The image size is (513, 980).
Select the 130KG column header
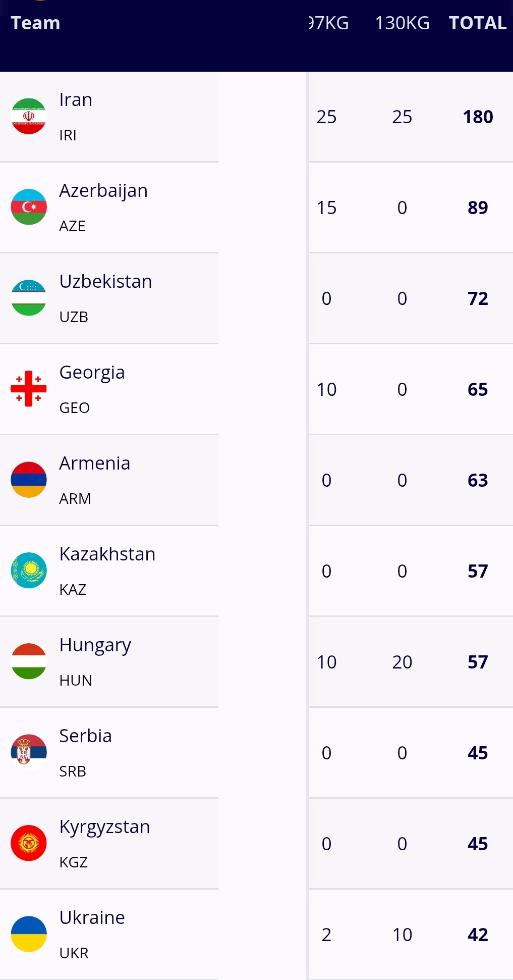point(402,23)
